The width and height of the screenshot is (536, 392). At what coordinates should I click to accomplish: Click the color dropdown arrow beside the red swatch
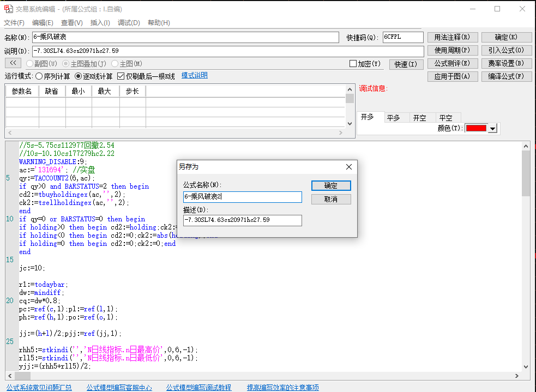coord(492,129)
